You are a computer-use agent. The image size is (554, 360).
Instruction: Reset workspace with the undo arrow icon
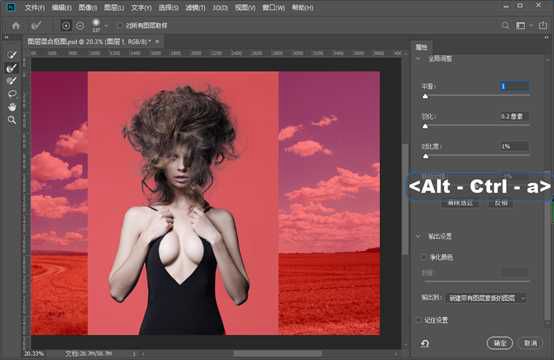[425, 343]
